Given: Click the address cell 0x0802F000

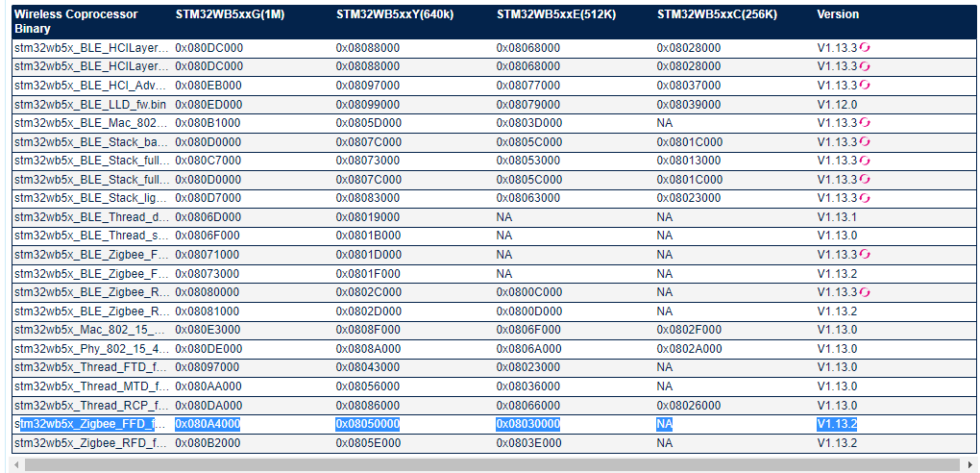Looking at the screenshot, I should click(x=690, y=330).
